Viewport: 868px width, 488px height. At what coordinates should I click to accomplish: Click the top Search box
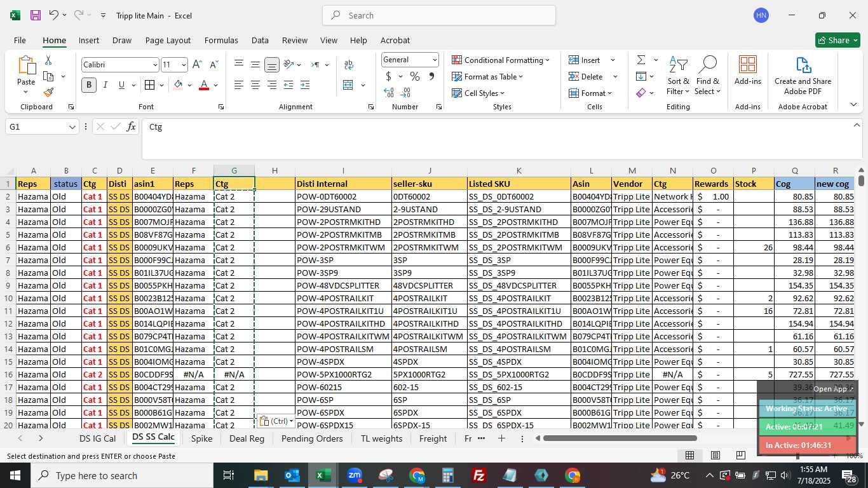[439, 15]
